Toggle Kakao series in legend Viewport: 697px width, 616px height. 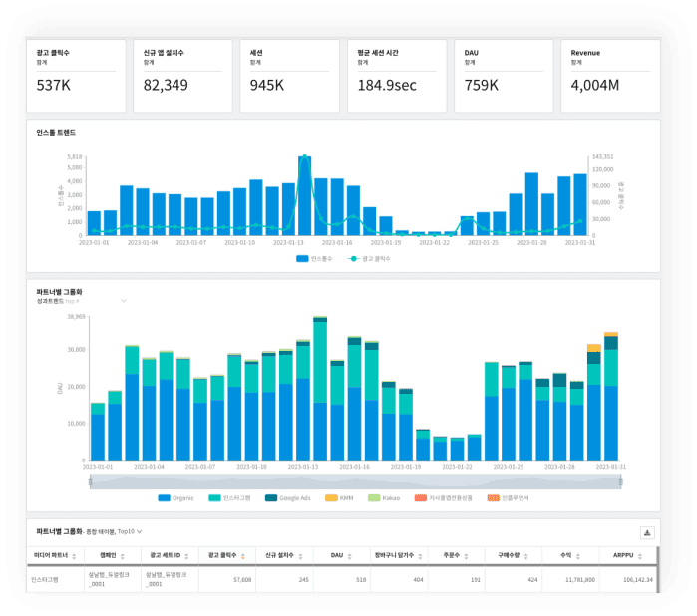[x=384, y=498]
